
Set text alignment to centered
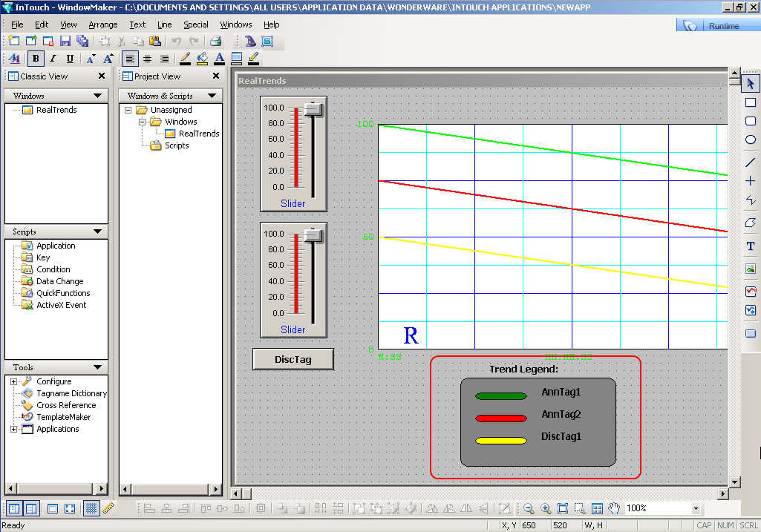click(x=148, y=59)
